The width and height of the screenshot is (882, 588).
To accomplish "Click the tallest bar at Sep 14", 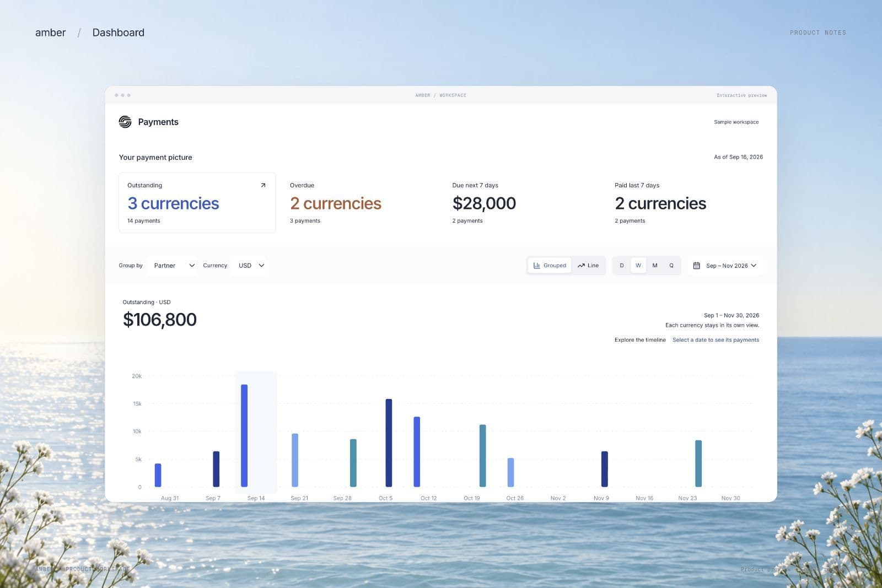I will [x=244, y=435].
